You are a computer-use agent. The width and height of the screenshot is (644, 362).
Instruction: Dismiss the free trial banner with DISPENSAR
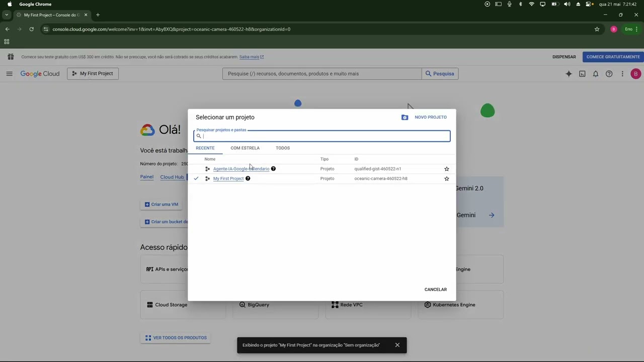[564, 57]
